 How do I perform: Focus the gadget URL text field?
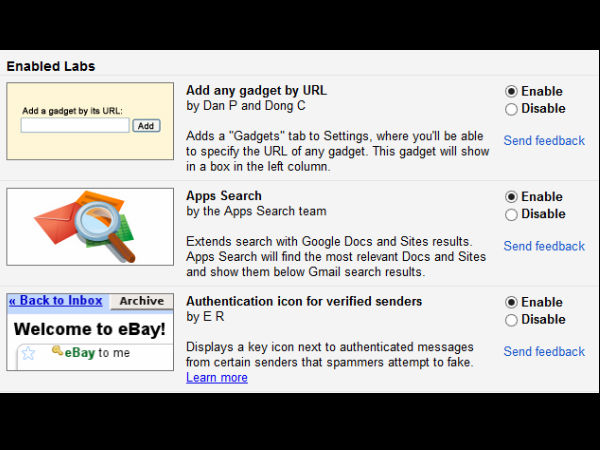[x=75, y=126]
